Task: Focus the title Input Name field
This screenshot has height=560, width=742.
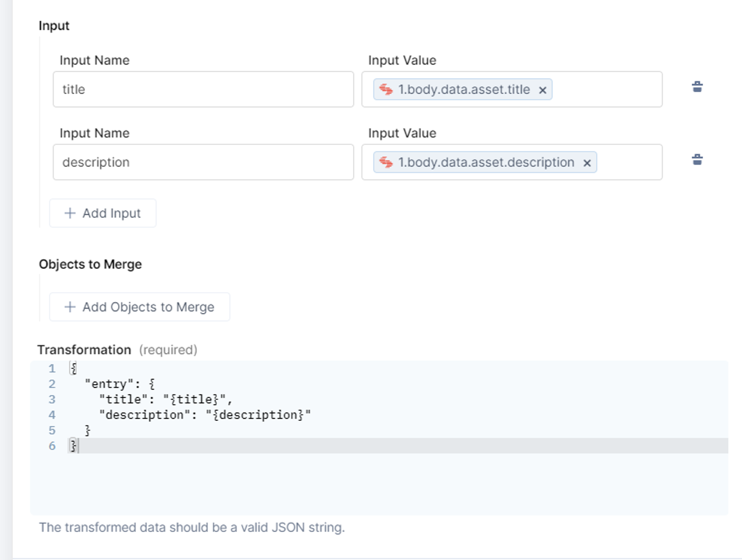Action: [203, 89]
